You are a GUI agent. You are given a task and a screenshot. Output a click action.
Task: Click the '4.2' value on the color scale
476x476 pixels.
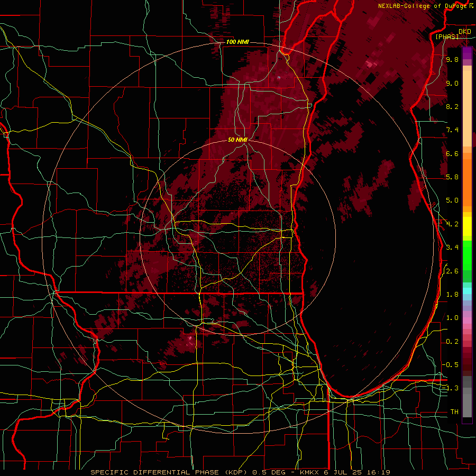(x=452, y=224)
